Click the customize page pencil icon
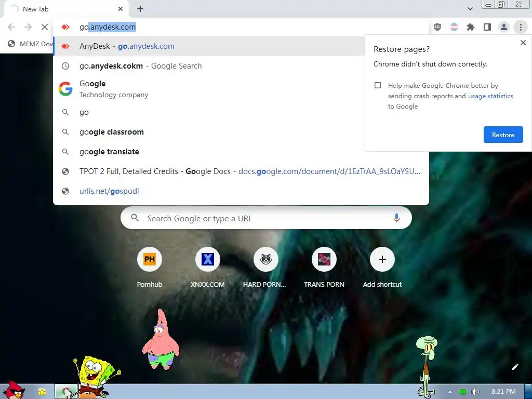 [x=515, y=367]
